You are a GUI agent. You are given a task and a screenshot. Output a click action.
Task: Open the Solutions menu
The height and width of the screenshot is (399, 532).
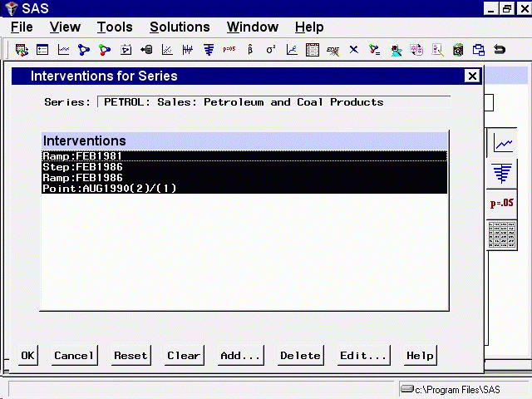(x=180, y=27)
